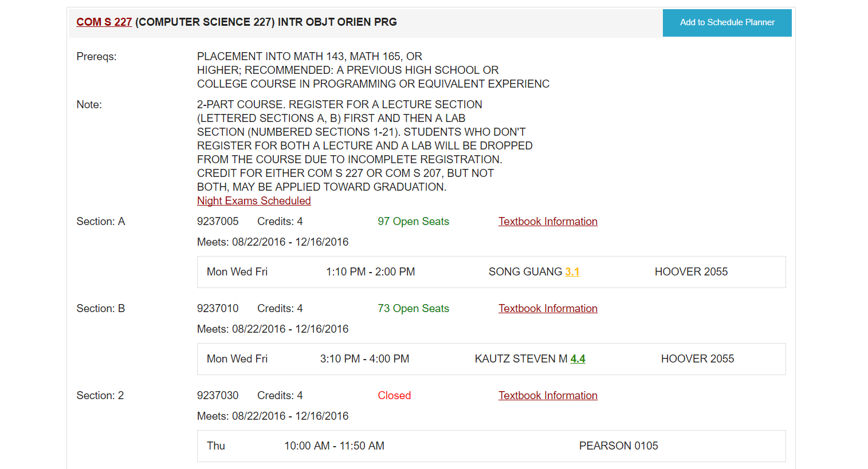Open the COM S 227 course link
Image resolution: width=868 pixels, height=469 pixels.
[x=104, y=22]
